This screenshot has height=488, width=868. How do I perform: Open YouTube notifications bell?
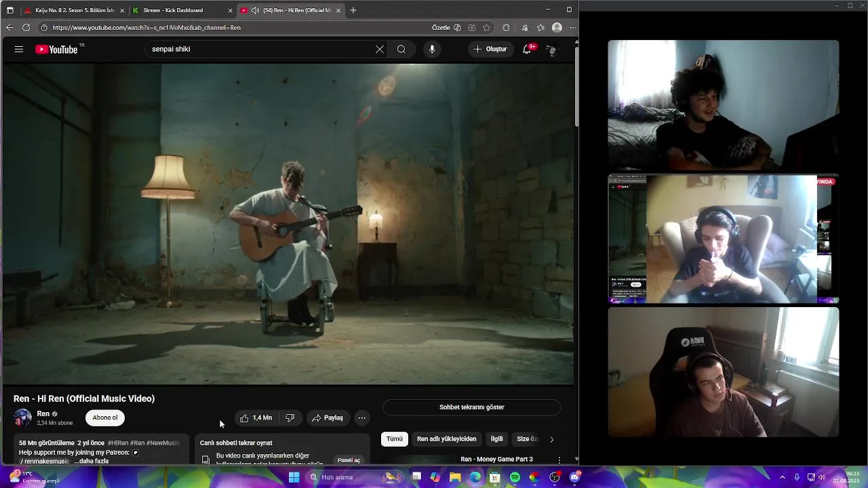click(x=527, y=49)
